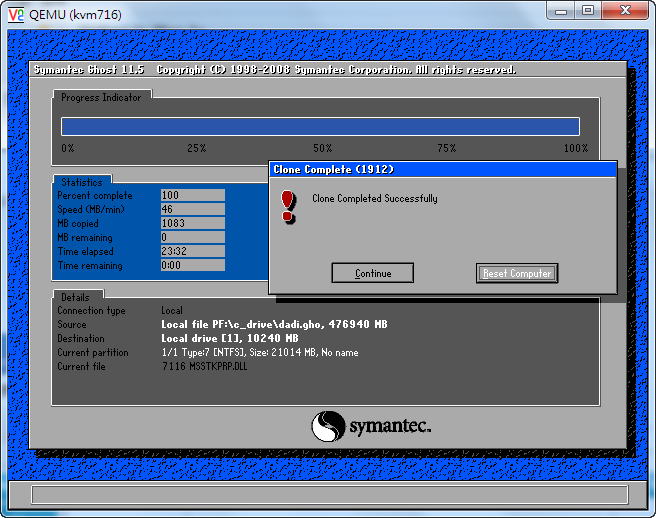Click the Current partition label

[x=93, y=352]
